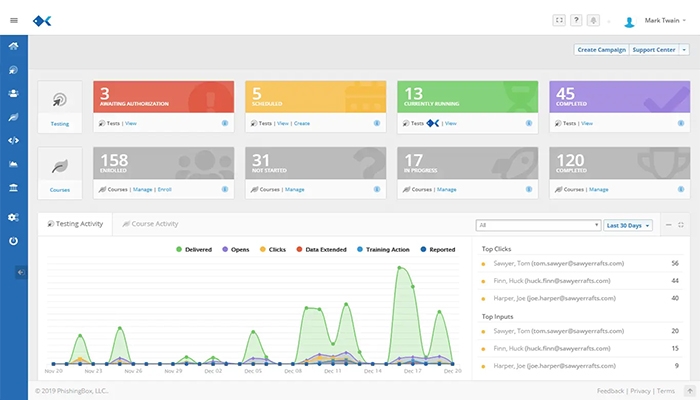Click View link under Awaiting Authorization
The height and width of the screenshot is (400, 700).
pyautogui.click(x=131, y=123)
